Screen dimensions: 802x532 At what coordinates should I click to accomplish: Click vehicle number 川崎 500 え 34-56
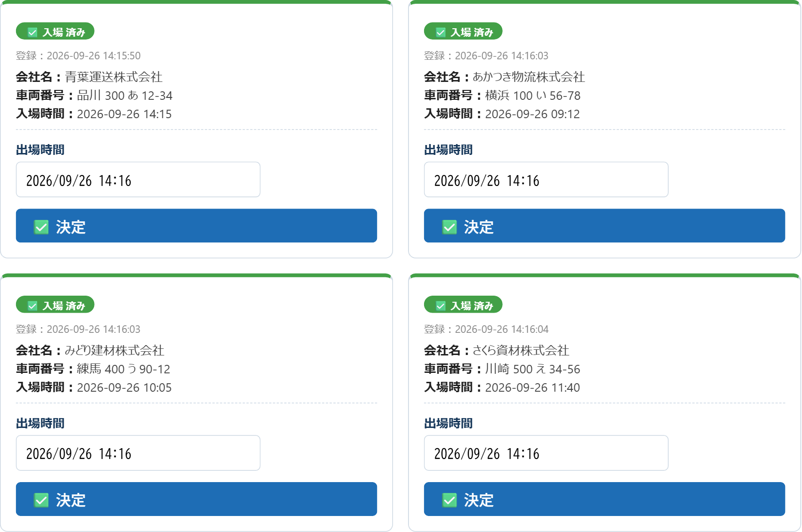coord(533,369)
